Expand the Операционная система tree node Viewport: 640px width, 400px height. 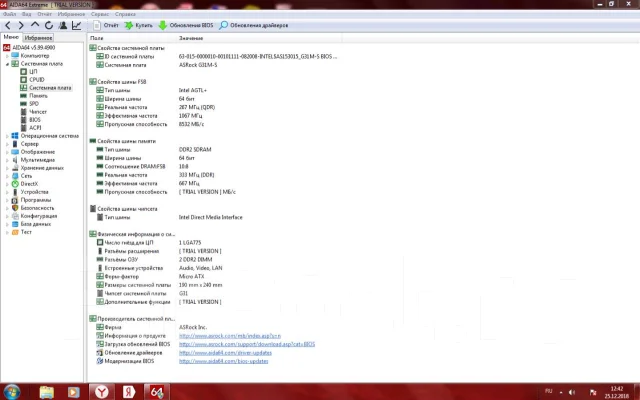point(7,136)
